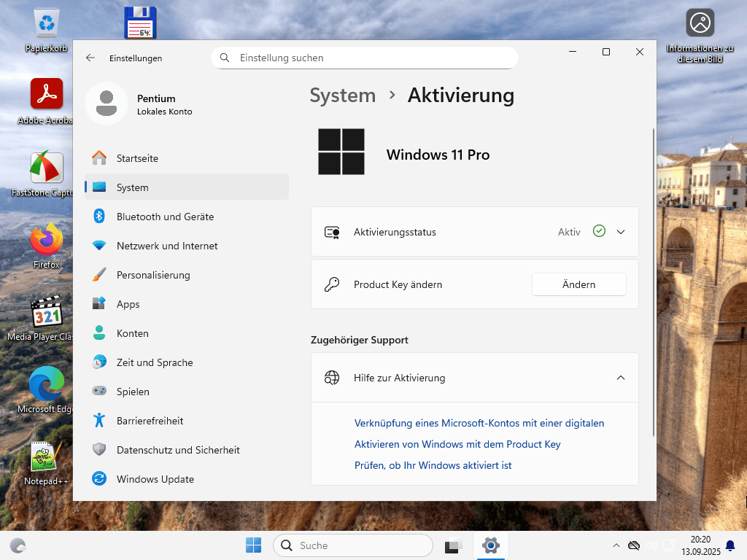The width and height of the screenshot is (747, 560).
Task: Click the Ändern button
Action: click(x=578, y=284)
